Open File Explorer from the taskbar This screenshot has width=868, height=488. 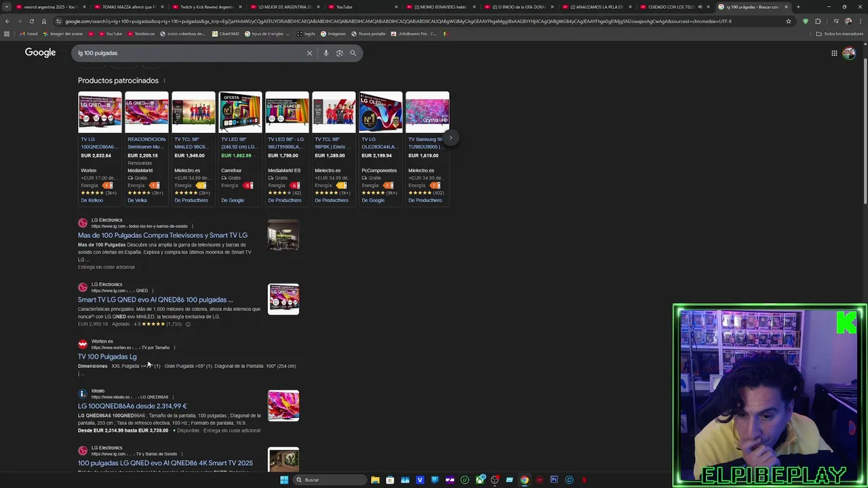click(x=375, y=480)
